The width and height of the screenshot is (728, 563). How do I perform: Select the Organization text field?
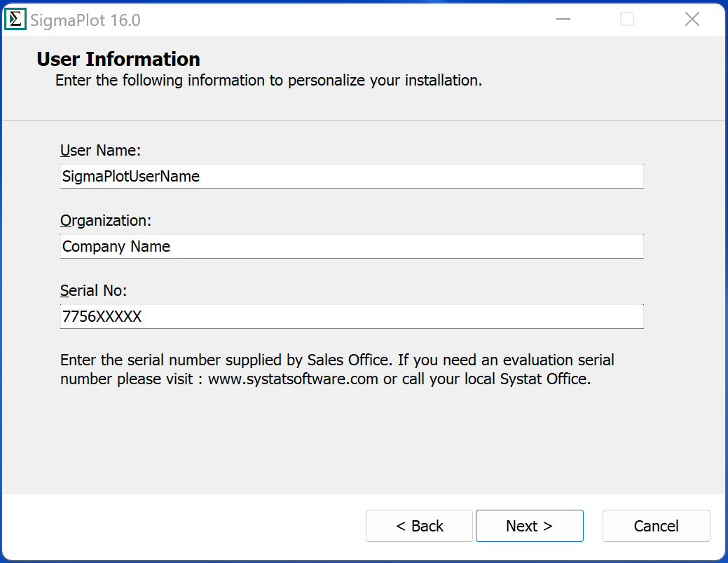pyautogui.click(x=352, y=246)
